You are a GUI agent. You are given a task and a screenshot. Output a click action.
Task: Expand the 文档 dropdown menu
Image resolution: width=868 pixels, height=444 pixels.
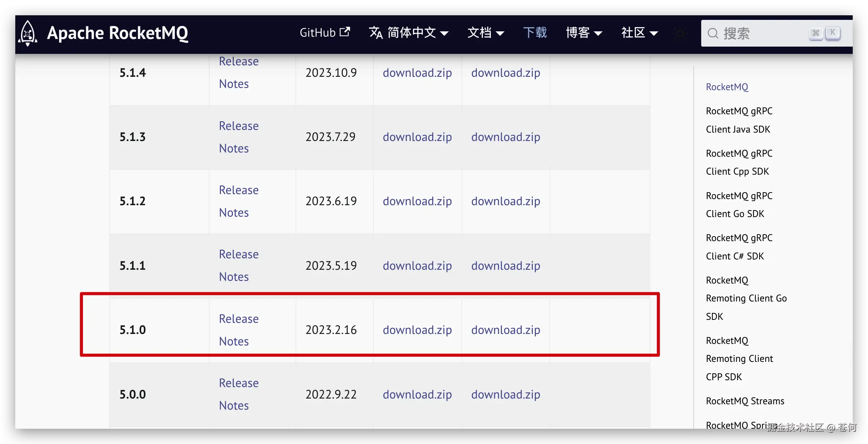(486, 33)
